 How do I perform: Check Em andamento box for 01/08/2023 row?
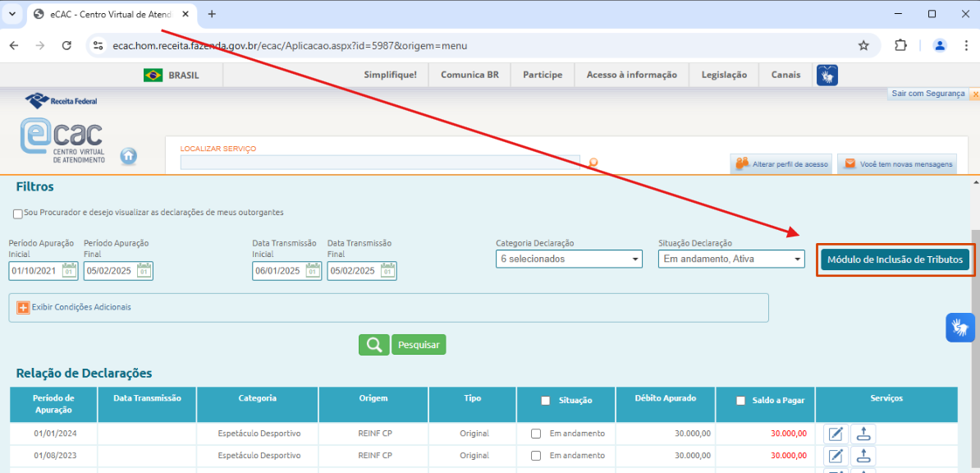pyautogui.click(x=536, y=456)
